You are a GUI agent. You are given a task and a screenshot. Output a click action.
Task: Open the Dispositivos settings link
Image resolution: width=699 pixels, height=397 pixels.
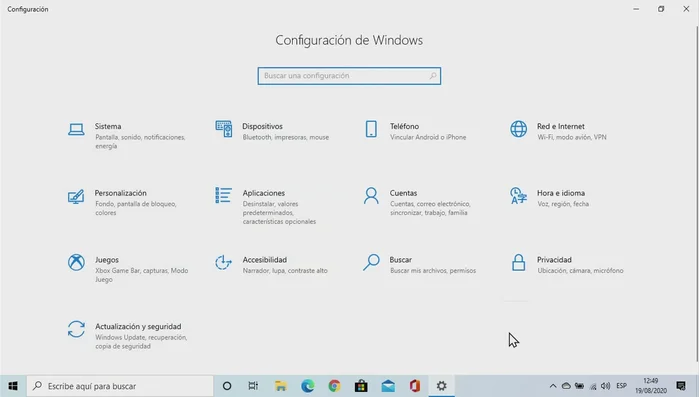pyautogui.click(x=262, y=127)
